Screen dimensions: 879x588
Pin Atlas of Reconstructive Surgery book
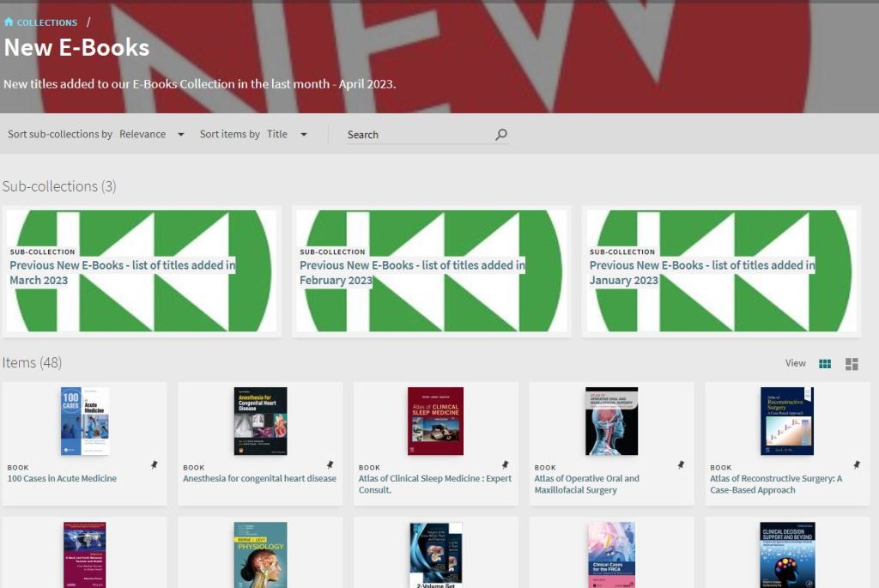point(857,465)
